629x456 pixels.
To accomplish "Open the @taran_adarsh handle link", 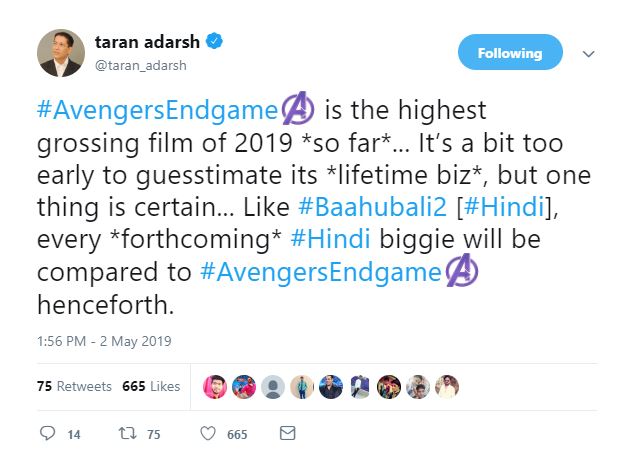I will click(x=140, y=65).
